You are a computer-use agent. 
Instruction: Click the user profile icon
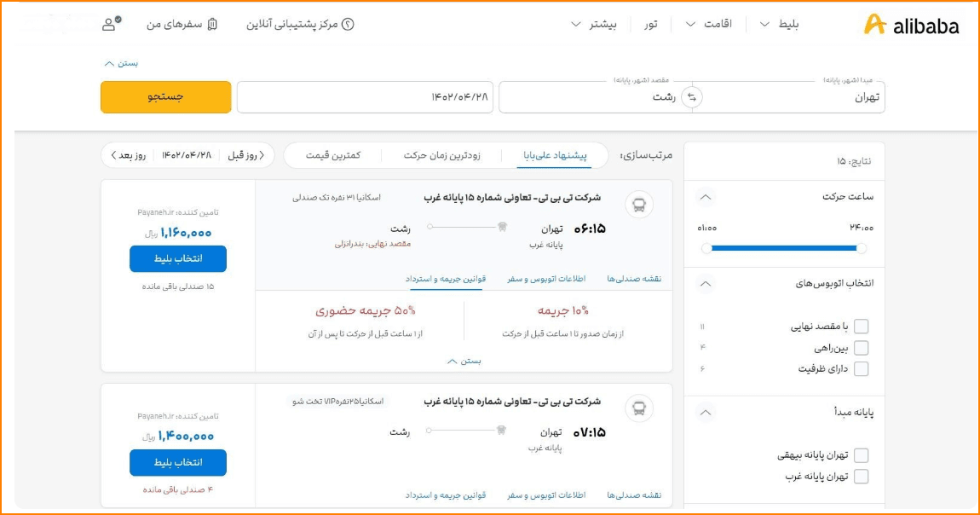coord(110,24)
